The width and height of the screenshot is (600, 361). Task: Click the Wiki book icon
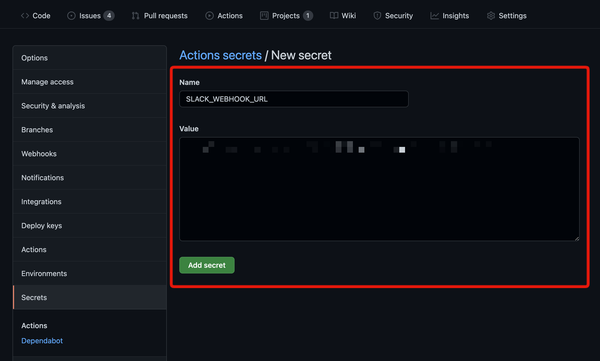[334, 16]
